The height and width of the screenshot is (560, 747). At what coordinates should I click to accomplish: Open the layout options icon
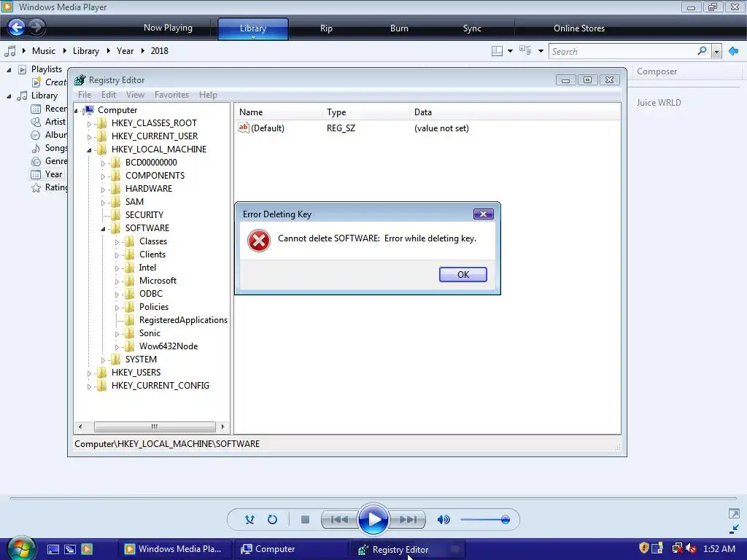coord(497,51)
